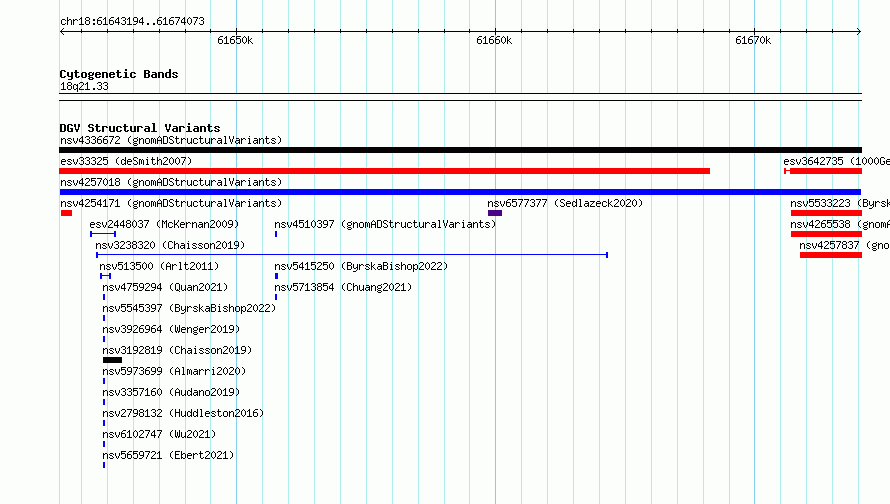
Task: Open esv3642735 label at right edge
Action: [x=837, y=161]
